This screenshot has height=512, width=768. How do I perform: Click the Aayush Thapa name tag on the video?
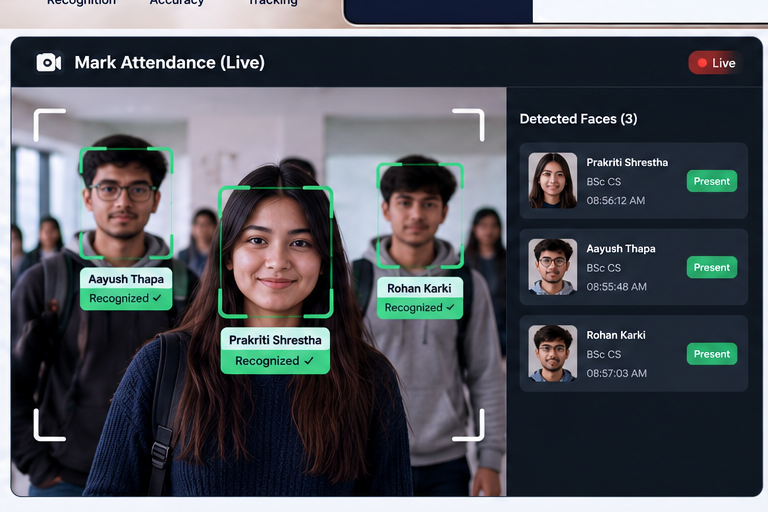pyautogui.click(x=126, y=279)
